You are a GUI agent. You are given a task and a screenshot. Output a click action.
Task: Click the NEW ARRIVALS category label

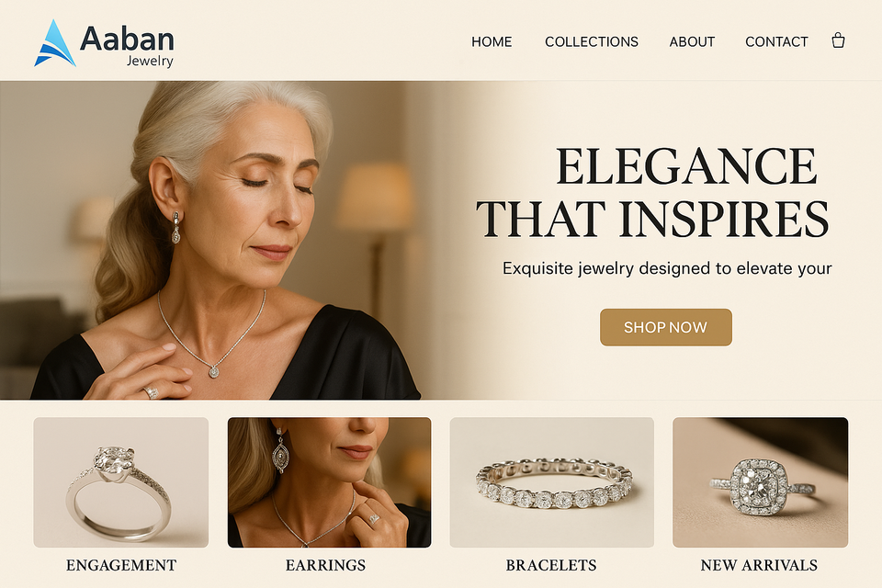[x=760, y=565]
